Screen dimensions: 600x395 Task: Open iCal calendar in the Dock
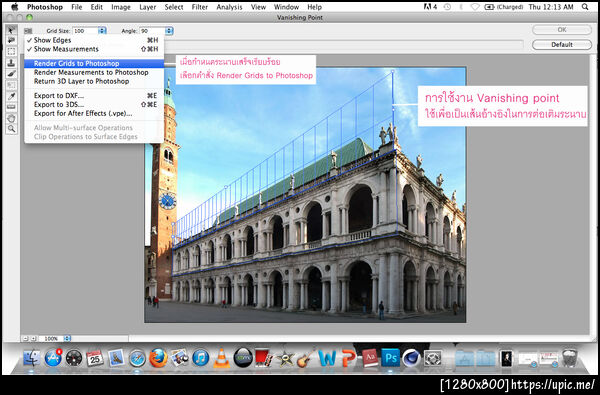click(95, 358)
